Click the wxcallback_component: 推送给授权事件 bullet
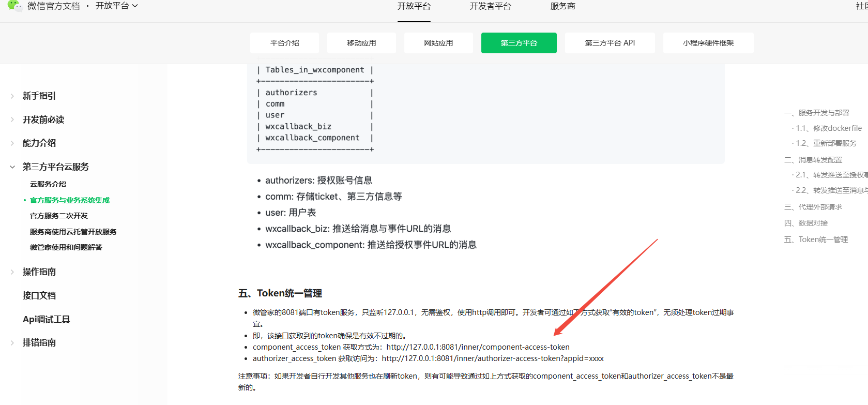The height and width of the screenshot is (405, 868). coord(371,245)
